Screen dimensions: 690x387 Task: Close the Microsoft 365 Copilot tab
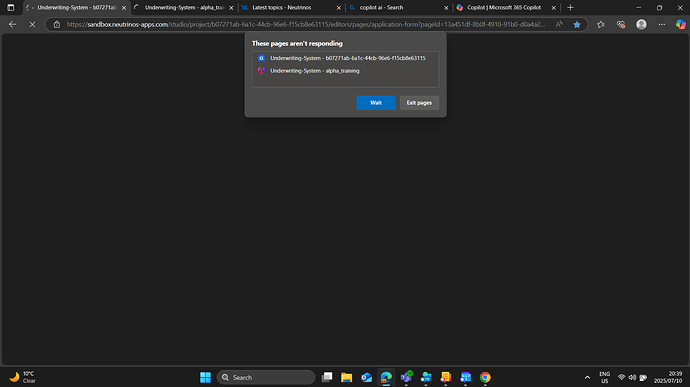pos(554,8)
